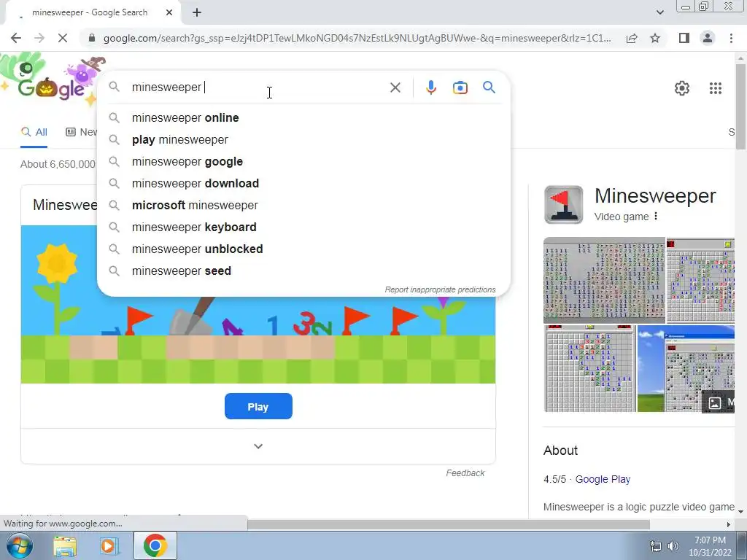Click the Halloween Google doodle logo
Screen dimensions: 747x560
click(53, 81)
